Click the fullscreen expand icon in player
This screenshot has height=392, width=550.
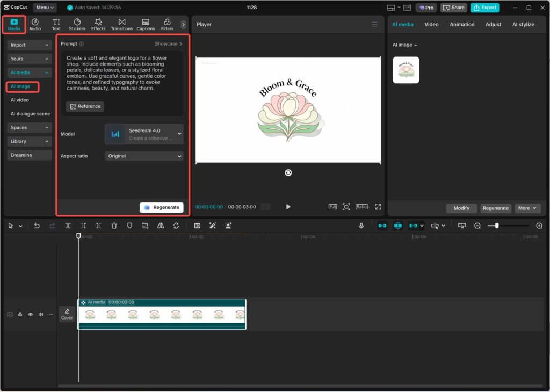378,207
